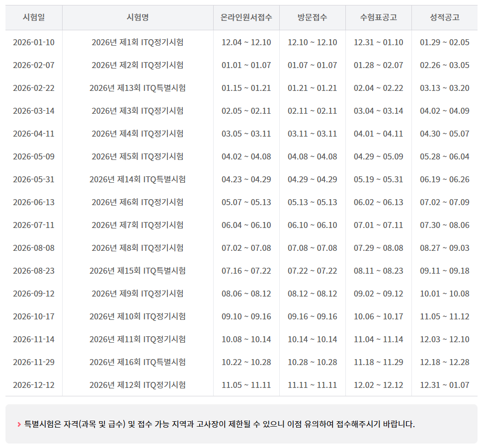The image size is (482, 448).
Task: Click score announcement 07.02 ~ 07.09
Action: pyautogui.click(x=445, y=202)
